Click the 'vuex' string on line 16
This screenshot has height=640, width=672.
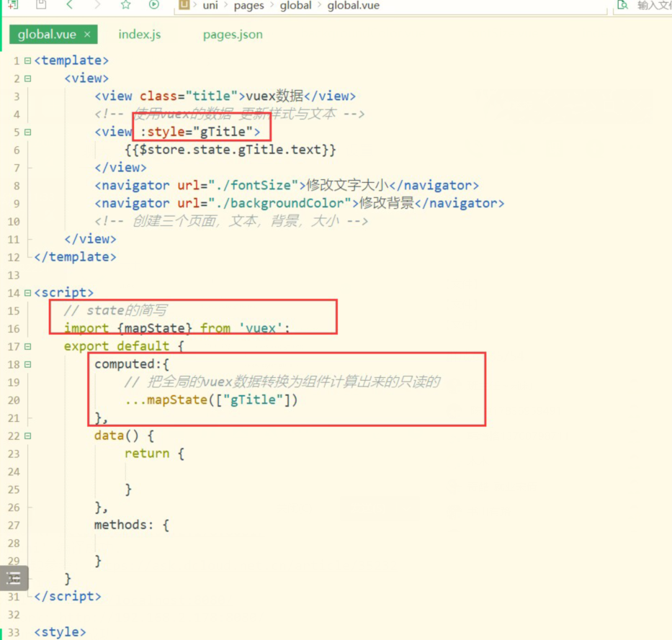pyautogui.click(x=261, y=328)
